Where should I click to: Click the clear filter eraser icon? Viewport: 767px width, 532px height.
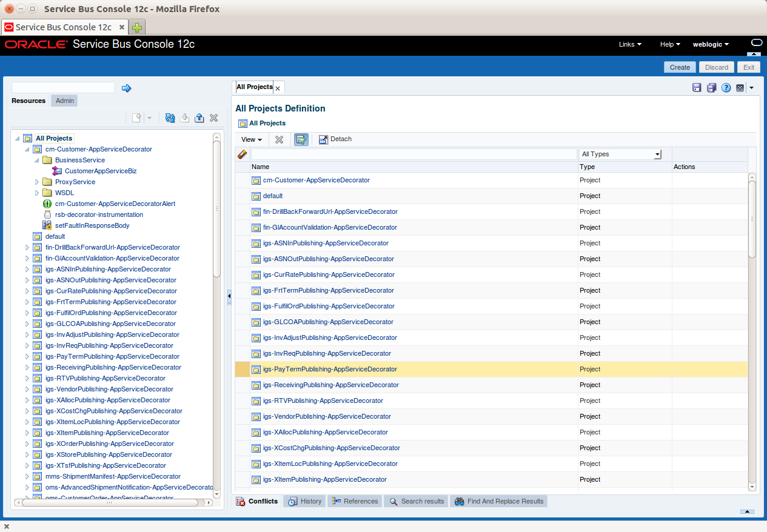tap(243, 155)
